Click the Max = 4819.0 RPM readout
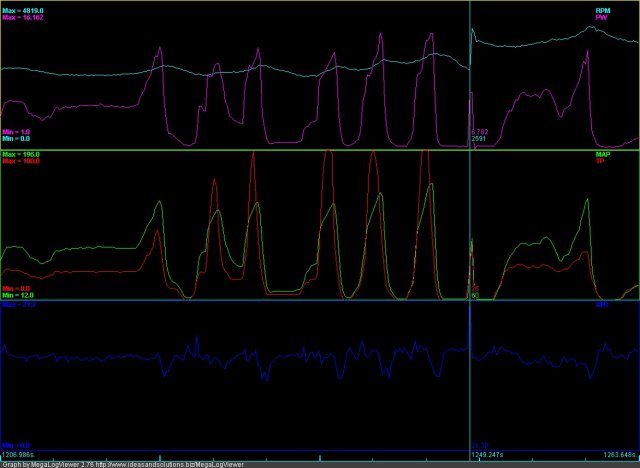The image size is (640, 468). point(23,10)
